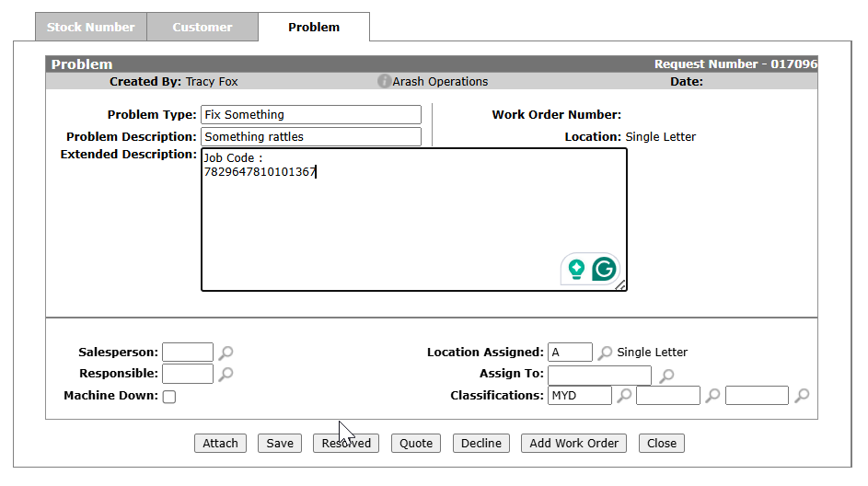868x486 pixels.
Task: Click the Location Assigned search icon
Action: [x=606, y=353]
